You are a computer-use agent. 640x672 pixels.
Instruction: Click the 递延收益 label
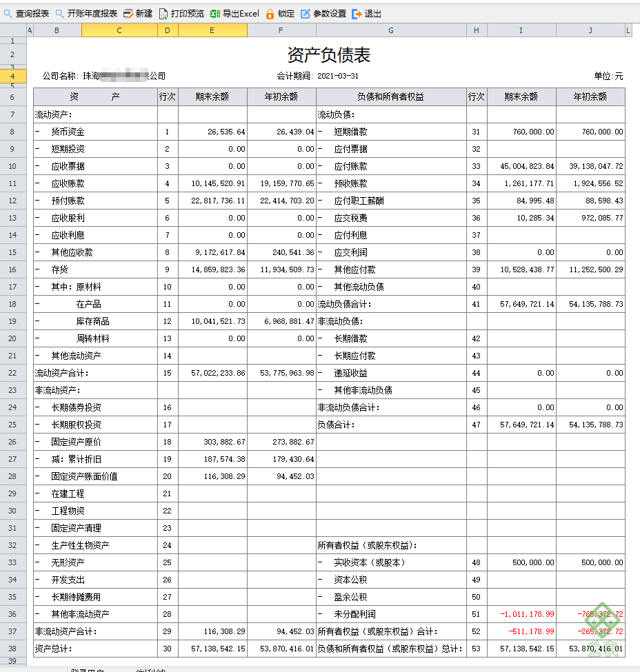[350, 373]
